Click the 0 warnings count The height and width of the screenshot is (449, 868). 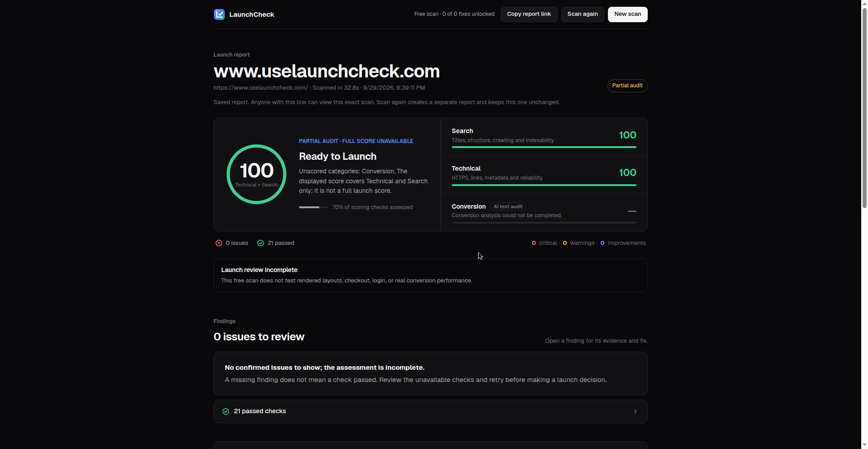click(x=579, y=243)
